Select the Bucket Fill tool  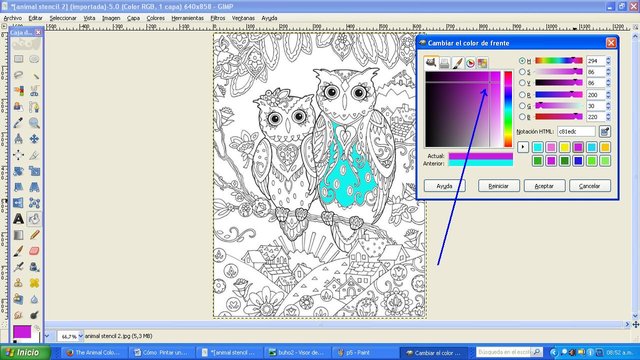(34, 219)
